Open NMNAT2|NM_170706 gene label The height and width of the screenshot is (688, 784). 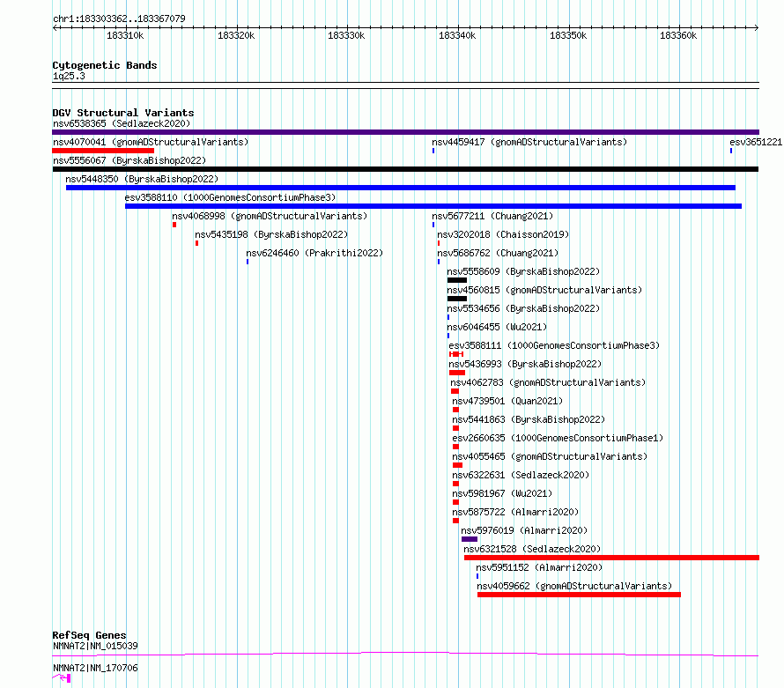point(95,668)
